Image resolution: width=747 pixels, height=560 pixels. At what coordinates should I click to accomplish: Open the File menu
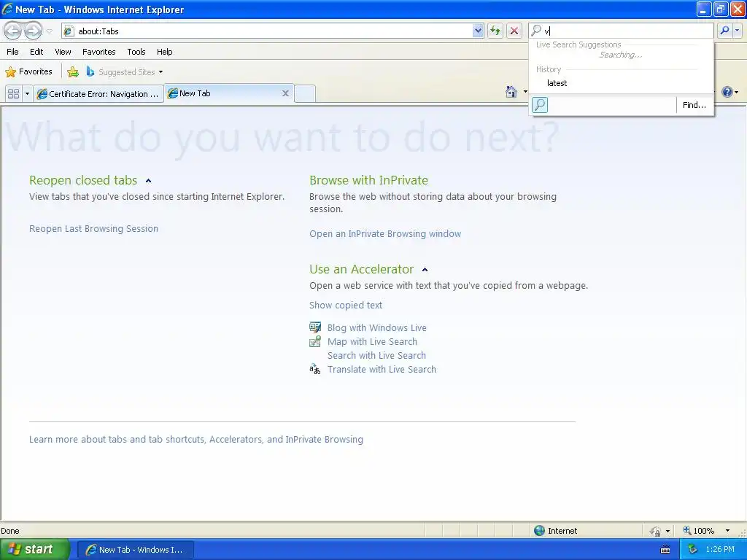13,52
